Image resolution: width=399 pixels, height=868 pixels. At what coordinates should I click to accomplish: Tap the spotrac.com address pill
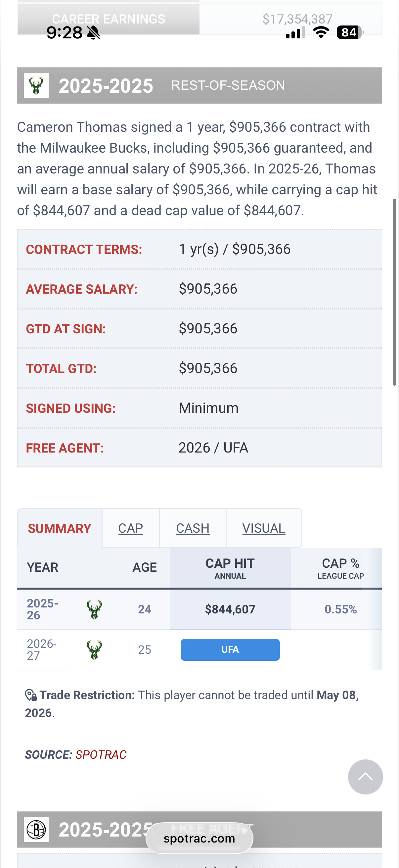(199, 838)
